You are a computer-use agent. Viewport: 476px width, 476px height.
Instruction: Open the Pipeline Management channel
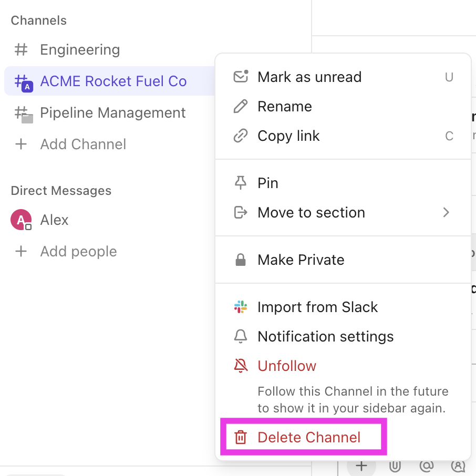(x=112, y=113)
